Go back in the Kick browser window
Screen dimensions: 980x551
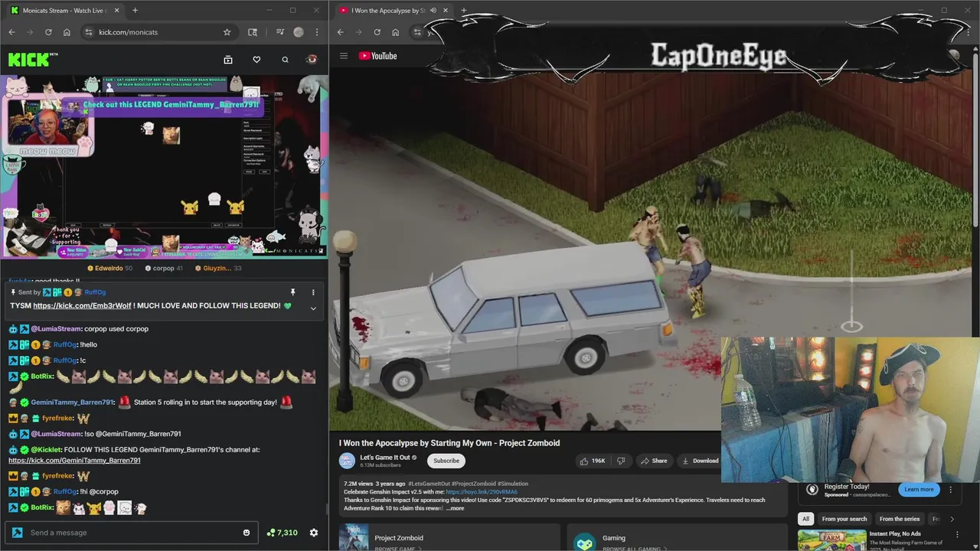tap(11, 32)
